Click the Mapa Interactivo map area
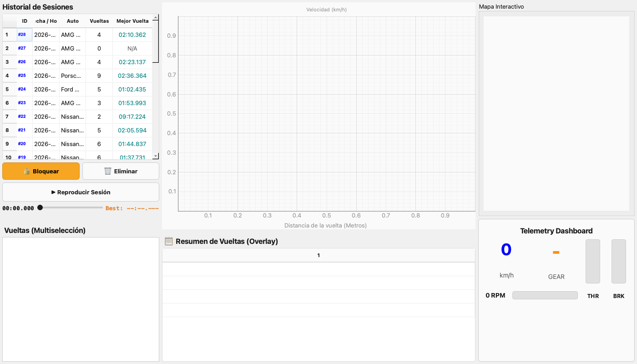The image size is (637, 364). (556, 113)
